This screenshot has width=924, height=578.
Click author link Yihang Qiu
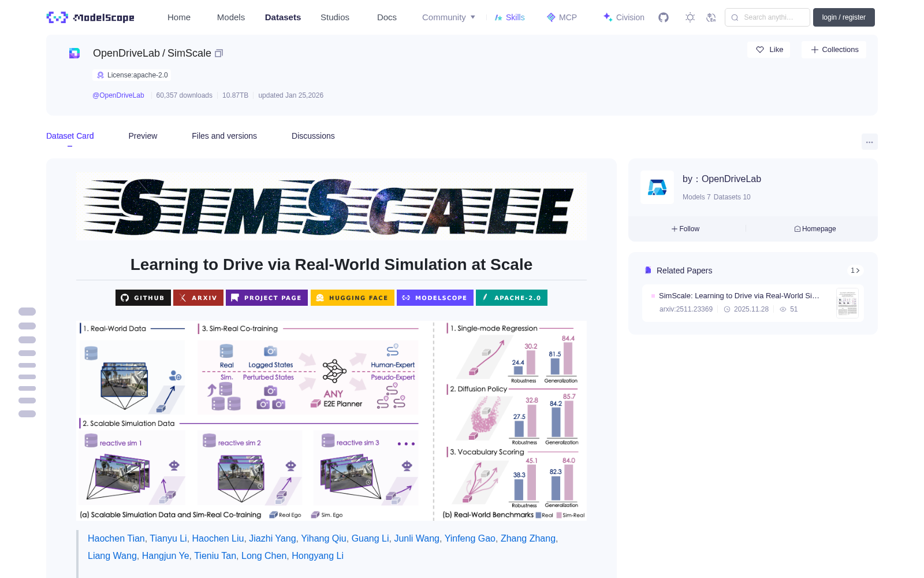[x=323, y=538]
